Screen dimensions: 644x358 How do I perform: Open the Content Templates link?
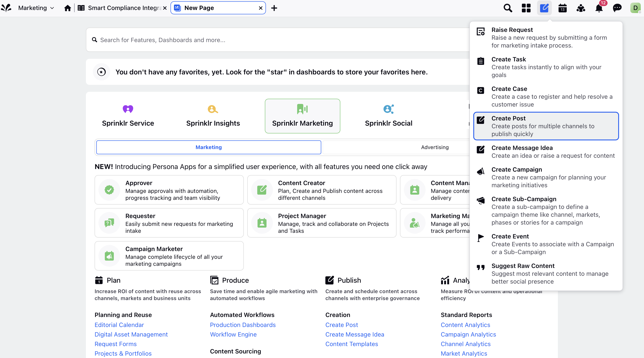click(x=352, y=344)
